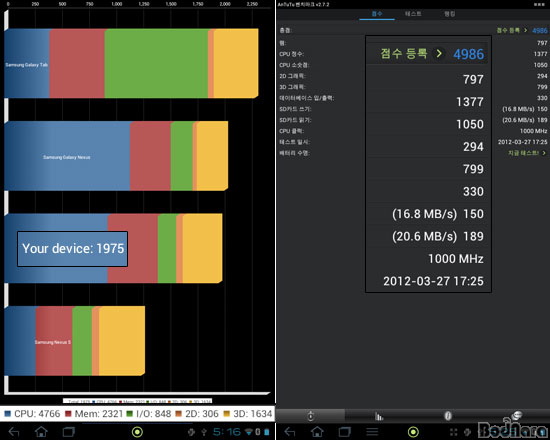
Task: Tap the orange 2D legend swatch
Action: click(x=179, y=414)
